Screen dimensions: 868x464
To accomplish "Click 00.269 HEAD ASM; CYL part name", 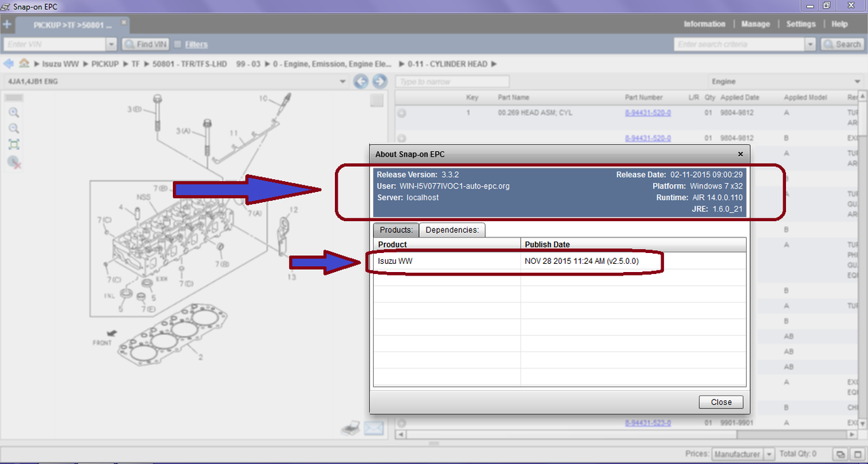I will click(535, 113).
